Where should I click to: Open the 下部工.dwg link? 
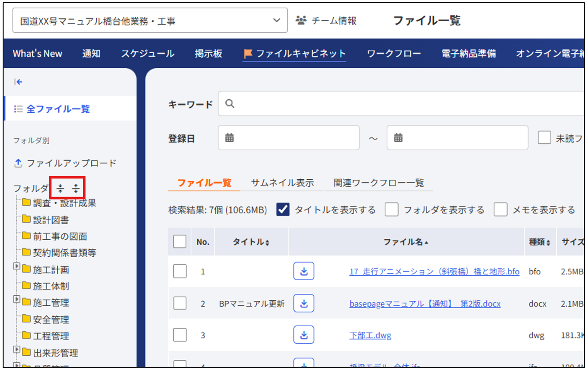click(x=370, y=336)
